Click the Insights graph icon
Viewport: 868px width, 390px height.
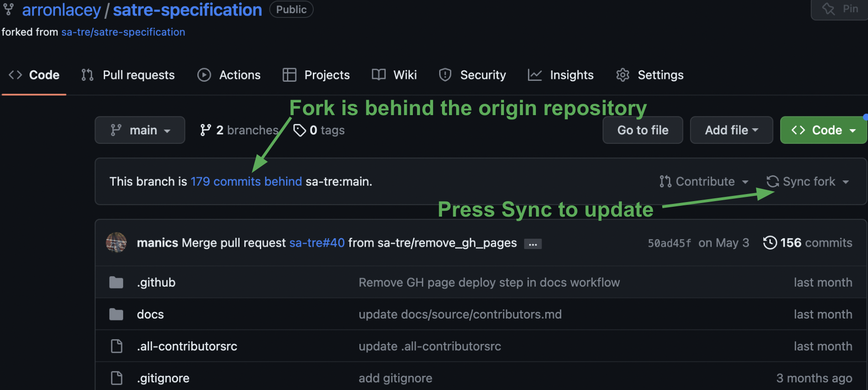coord(535,75)
